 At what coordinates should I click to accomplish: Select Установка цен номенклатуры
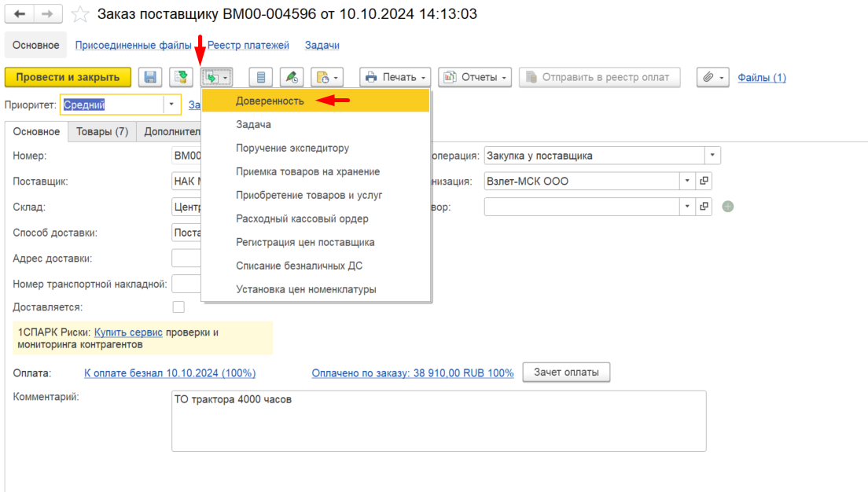[315, 289]
